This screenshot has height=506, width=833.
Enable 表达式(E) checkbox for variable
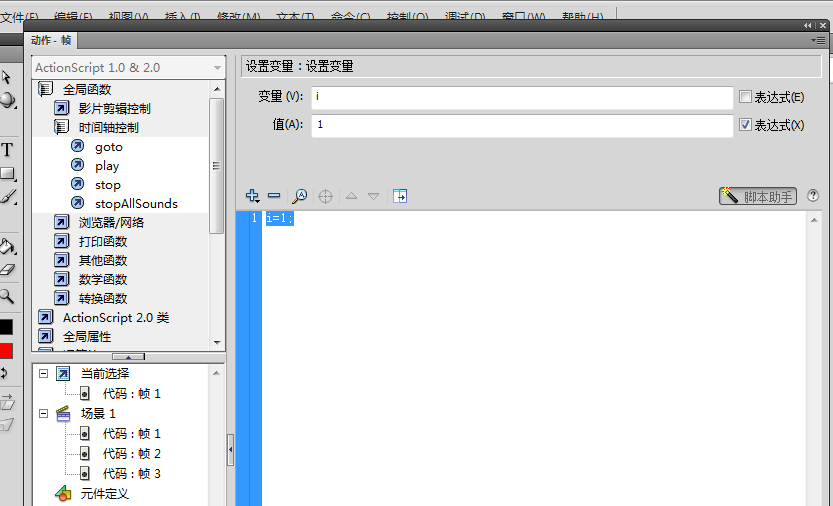point(745,97)
